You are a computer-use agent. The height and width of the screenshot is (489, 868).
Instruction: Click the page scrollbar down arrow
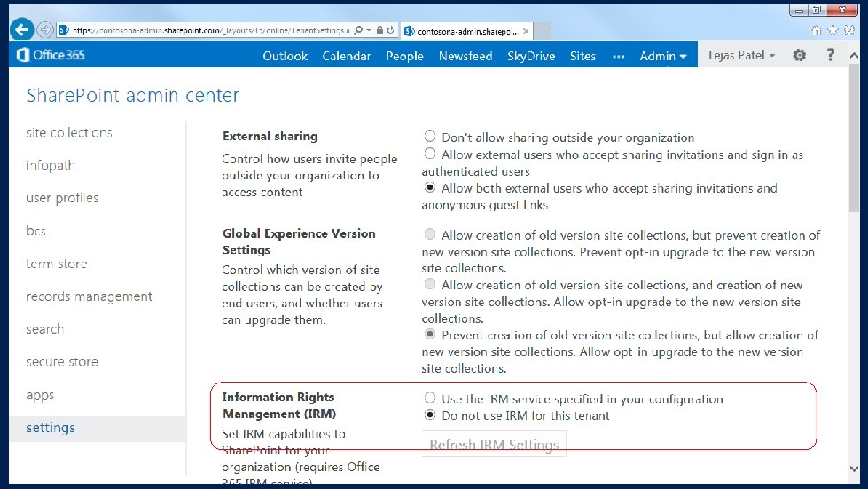point(854,469)
